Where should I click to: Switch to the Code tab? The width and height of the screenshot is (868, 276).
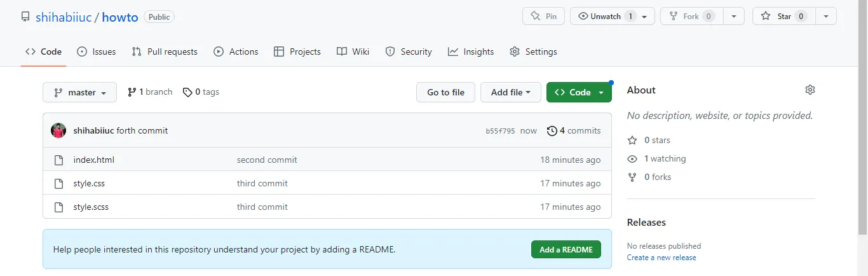[43, 52]
